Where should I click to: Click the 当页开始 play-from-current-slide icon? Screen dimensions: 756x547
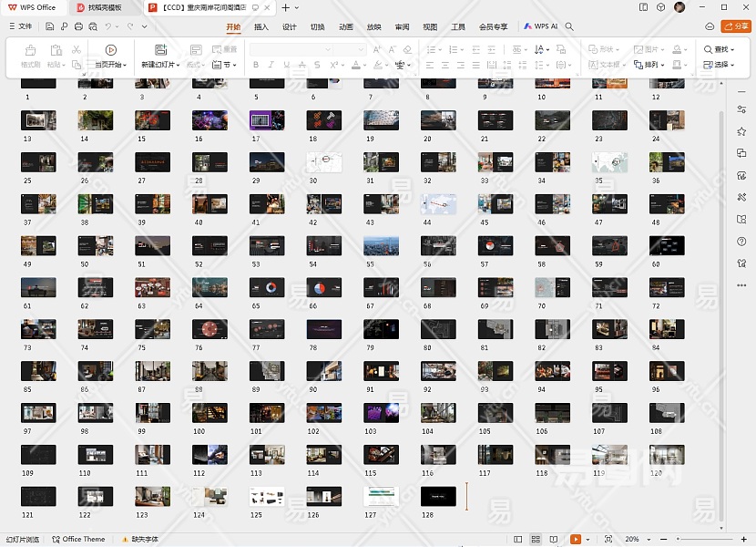pyautogui.click(x=110, y=49)
